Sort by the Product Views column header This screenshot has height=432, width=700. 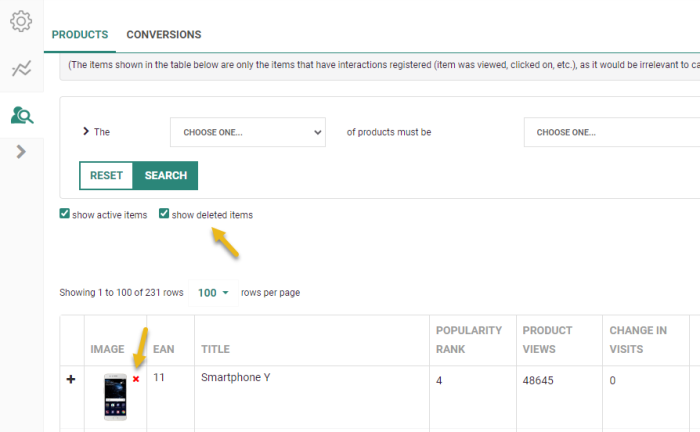click(x=547, y=340)
